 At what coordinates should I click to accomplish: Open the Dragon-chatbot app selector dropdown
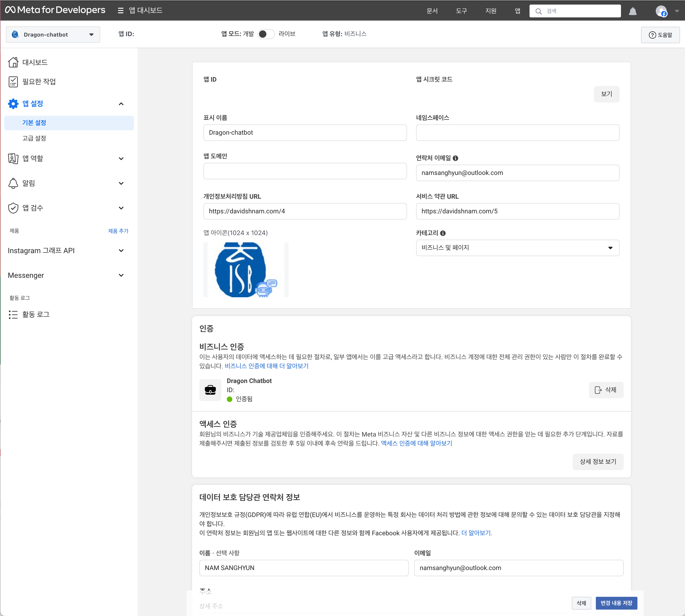click(x=53, y=35)
